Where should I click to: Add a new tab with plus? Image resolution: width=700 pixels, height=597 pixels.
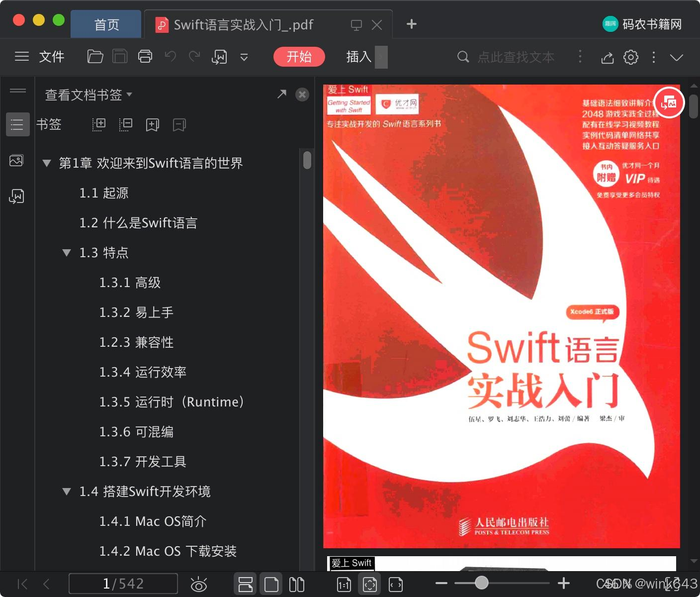412,24
